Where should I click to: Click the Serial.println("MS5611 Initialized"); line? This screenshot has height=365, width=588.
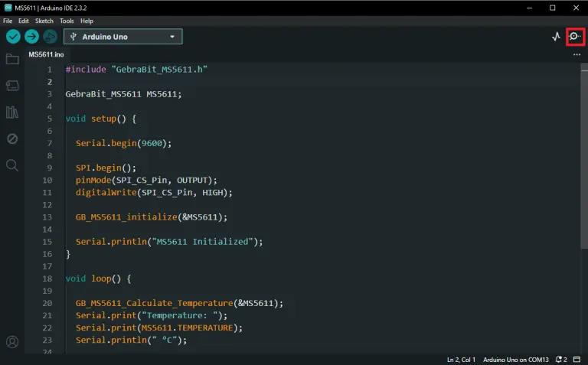click(169, 242)
